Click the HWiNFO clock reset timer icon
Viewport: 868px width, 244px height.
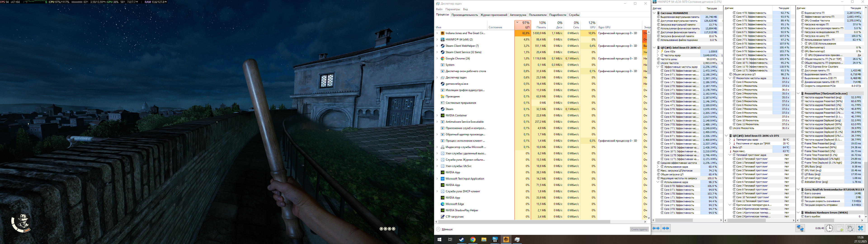point(829,228)
